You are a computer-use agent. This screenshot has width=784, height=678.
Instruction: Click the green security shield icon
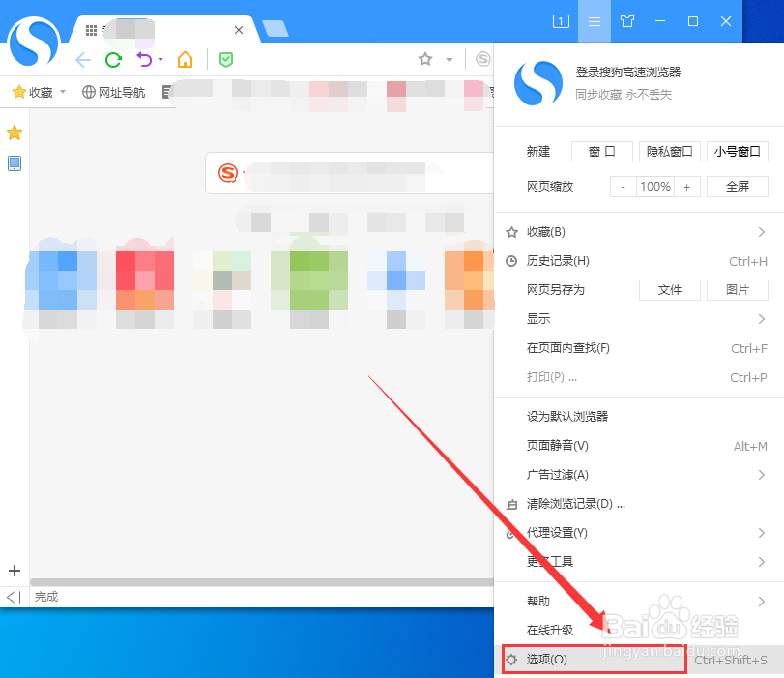tap(226, 60)
